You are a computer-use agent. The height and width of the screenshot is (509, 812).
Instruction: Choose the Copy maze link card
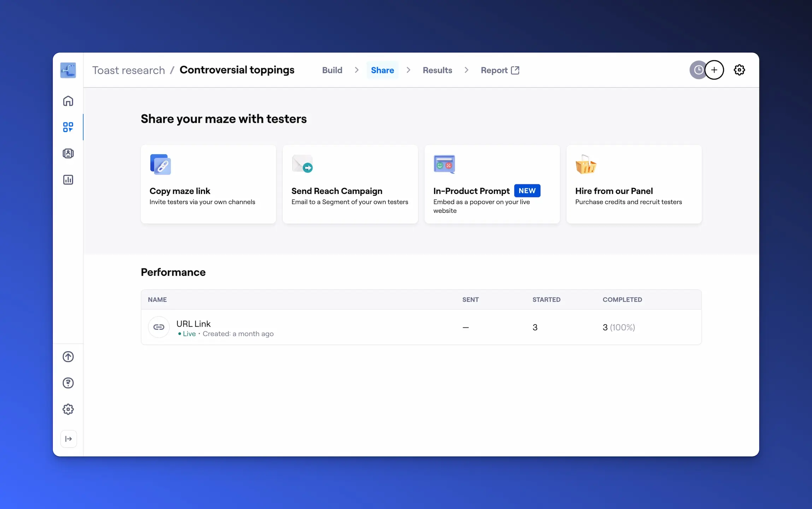(208, 184)
